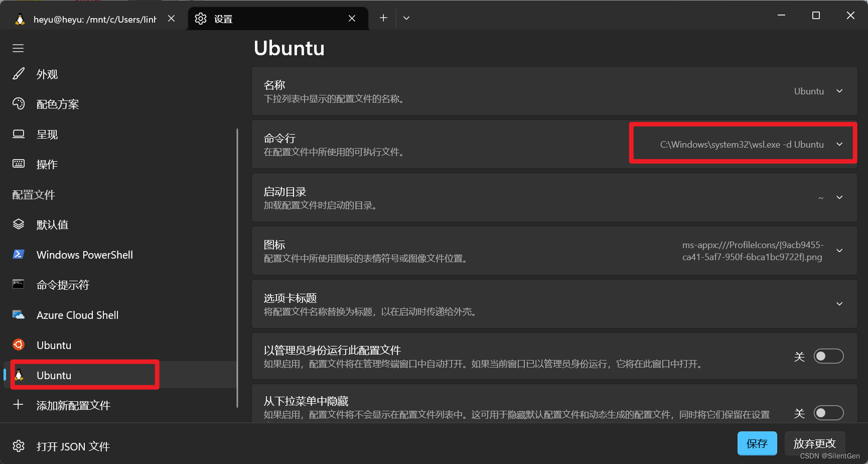Image resolution: width=868 pixels, height=464 pixels.
Task: Open the 配色方案 color schemes page
Action: click(x=119, y=104)
